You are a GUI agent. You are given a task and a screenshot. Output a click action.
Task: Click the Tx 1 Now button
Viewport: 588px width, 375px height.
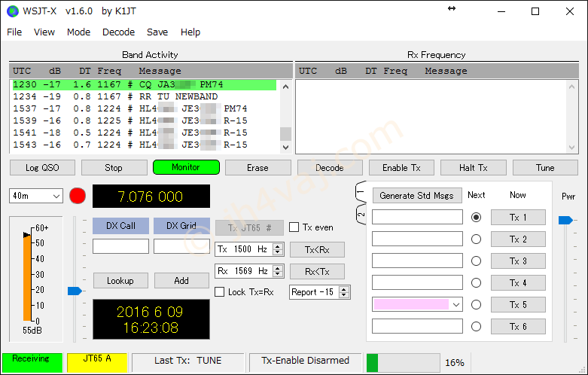click(518, 217)
